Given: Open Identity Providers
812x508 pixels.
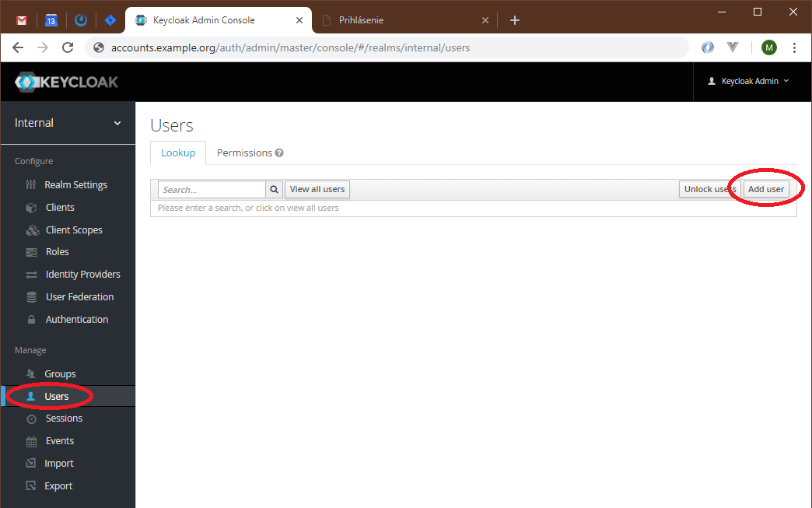Looking at the screenshot, I should pyautogui.click(x=83, y=275).
